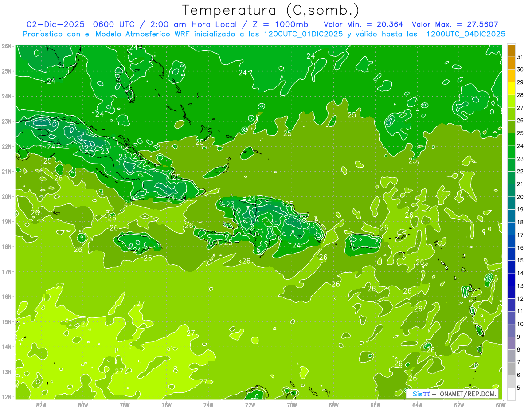Click the 76W longitude axis label
The height and width of the screenshot is (411, 532).
point(167,405)
